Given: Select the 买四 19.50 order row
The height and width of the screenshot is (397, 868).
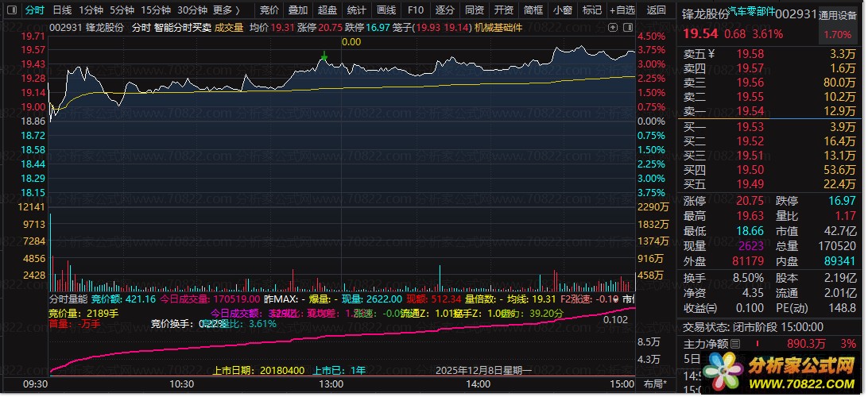Looking at the screenshot, I should 770,170.
